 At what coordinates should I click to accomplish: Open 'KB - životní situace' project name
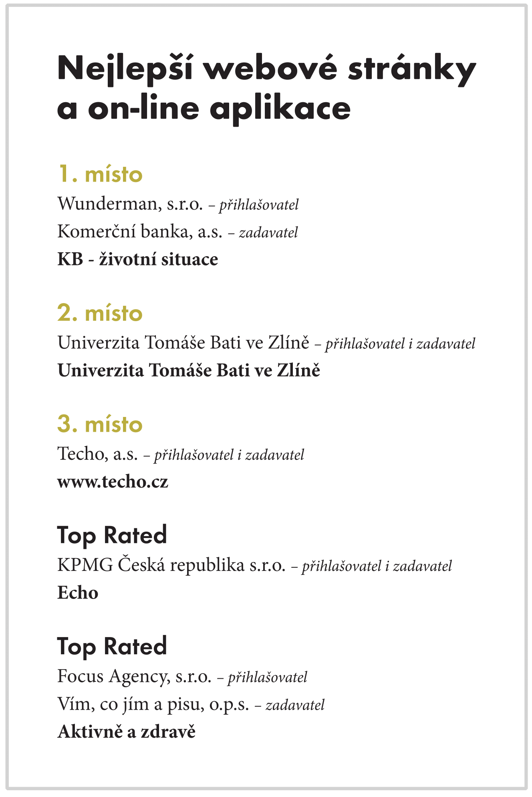point(138,259)
